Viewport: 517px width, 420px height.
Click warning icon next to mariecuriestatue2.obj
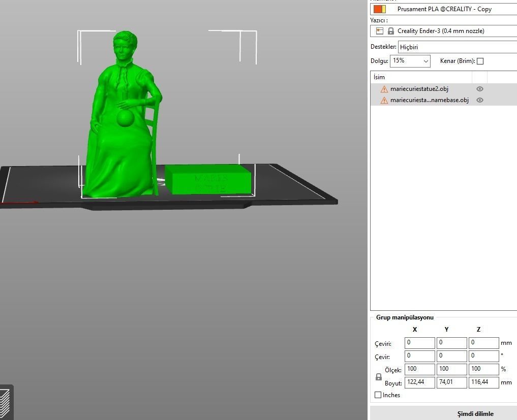[x=384, y=89]
